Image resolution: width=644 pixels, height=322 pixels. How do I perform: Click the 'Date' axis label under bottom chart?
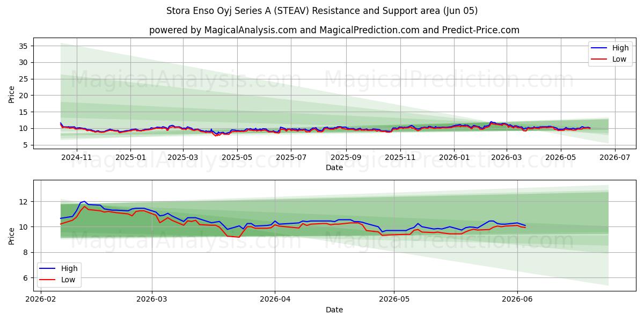pos(334,310)
